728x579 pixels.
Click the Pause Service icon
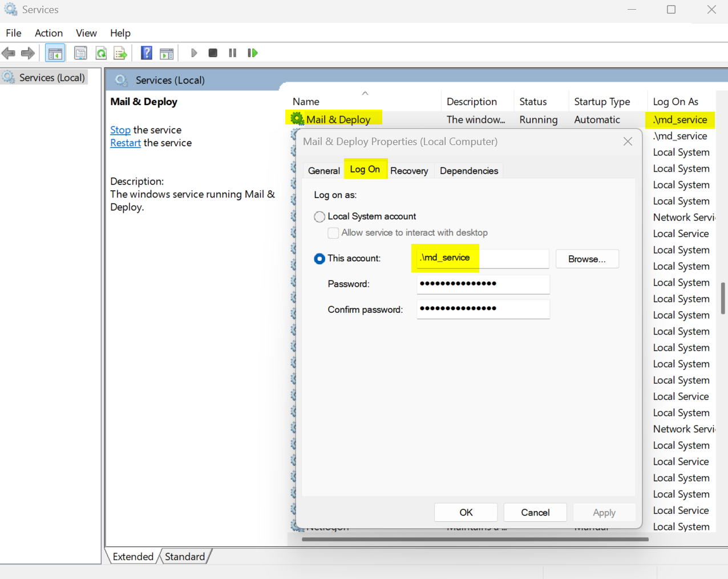coord(232,53)
